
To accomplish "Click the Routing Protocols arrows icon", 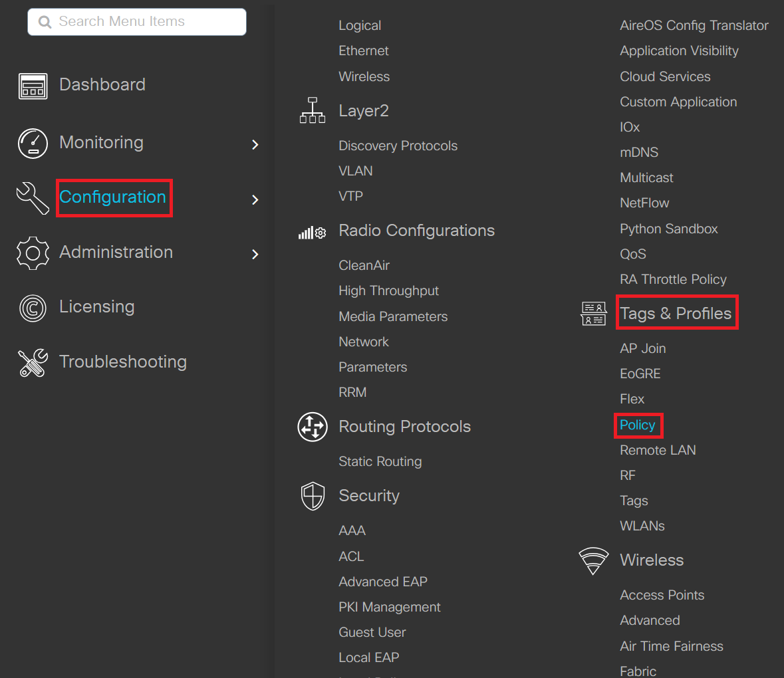I will click(x=313, y=427).
